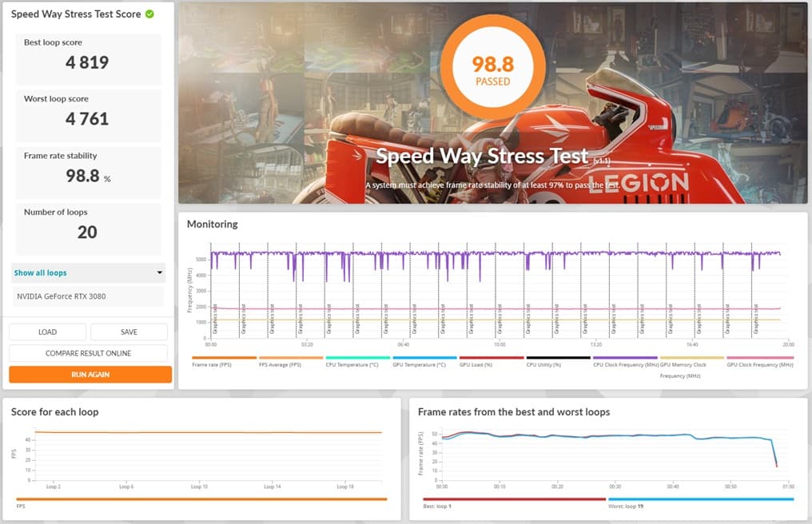Screen dimensions: 812x524
Task: Click the 03:20 time label on Monitoring chart
Action: (x=307, y=344)
